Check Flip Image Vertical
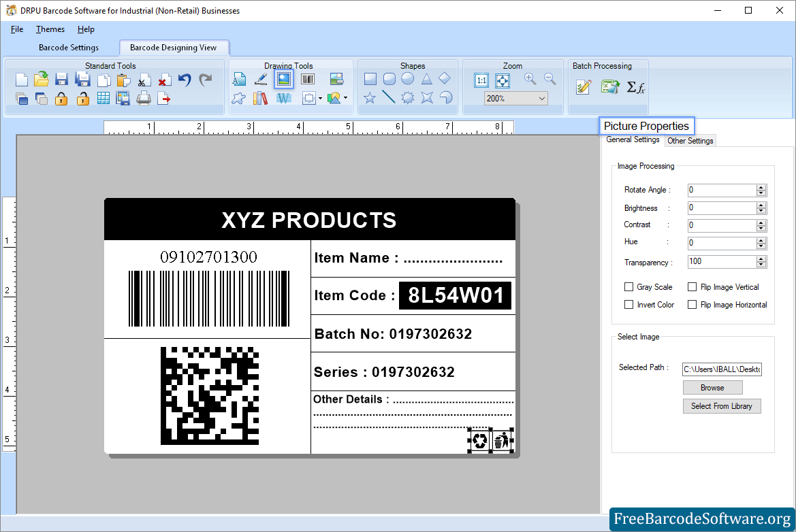Viewport: 796px width, 532px height. (692, 287)
